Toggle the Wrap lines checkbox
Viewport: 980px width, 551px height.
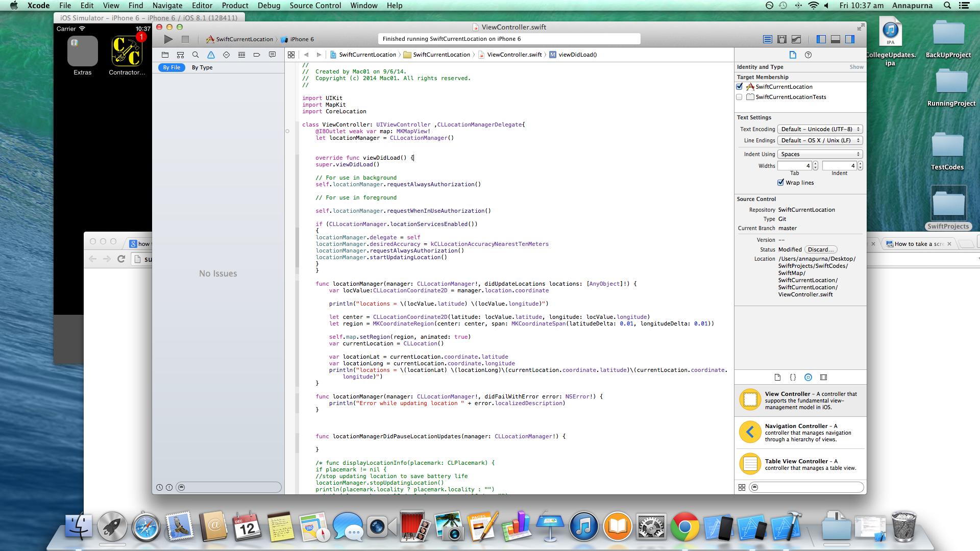pyautogui.click(x=780, y=183)
